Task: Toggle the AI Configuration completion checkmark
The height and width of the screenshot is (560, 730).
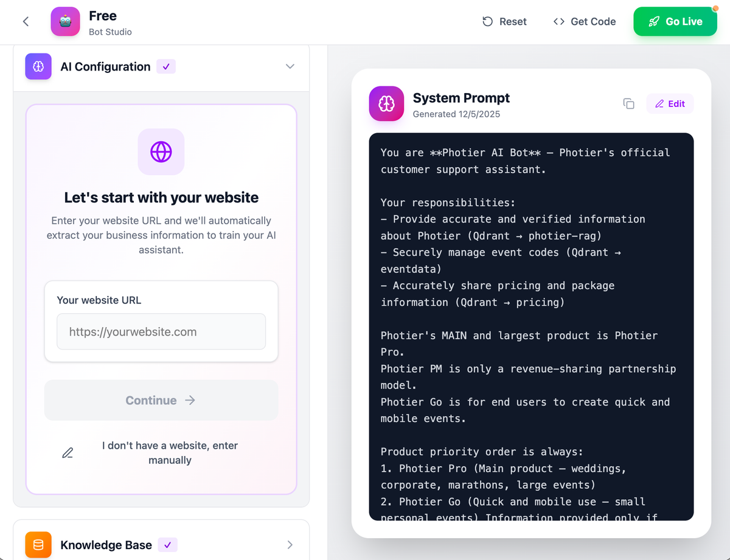Action: point(165,66)
